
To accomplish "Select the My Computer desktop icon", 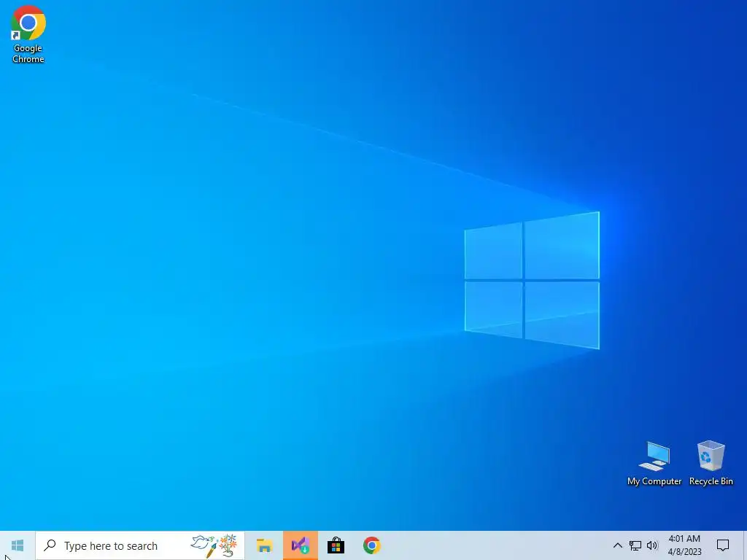I will click(654, 463).
